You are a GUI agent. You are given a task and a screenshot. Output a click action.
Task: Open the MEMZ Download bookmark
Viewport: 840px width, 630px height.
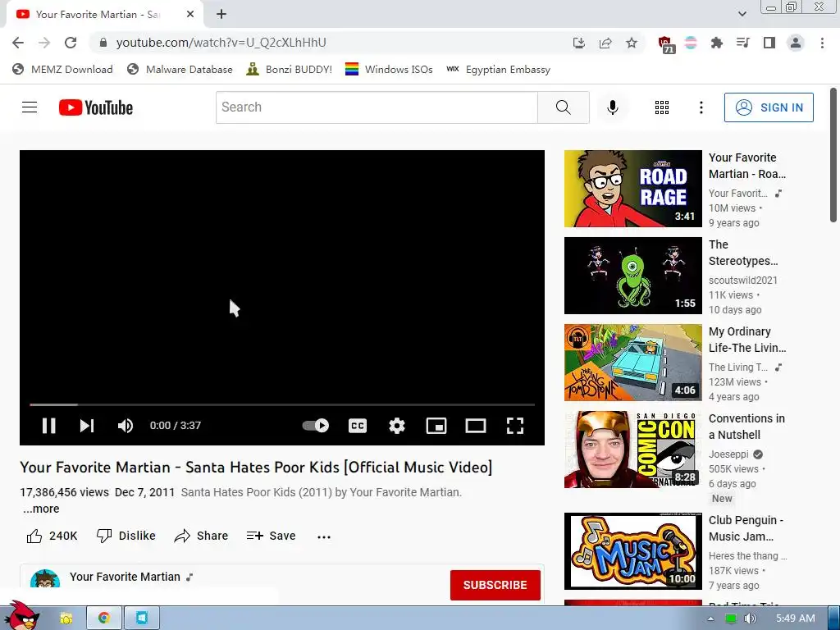pyautogui.click(x=62, y=69)
